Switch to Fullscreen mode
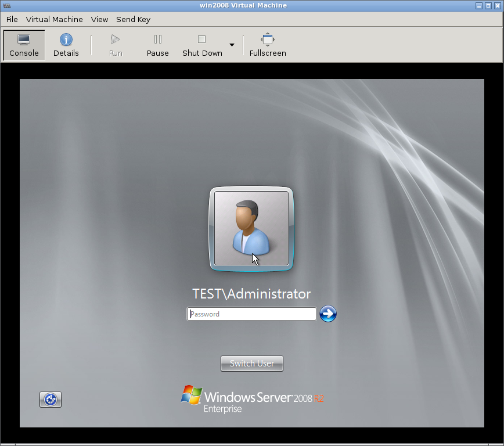504x446 pixels. 268,45
